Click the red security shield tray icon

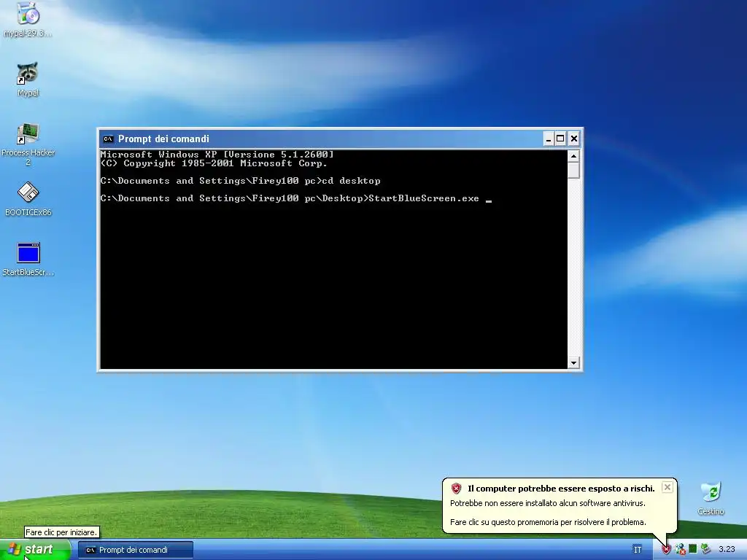pyautogui.click(x=666, y=550)
